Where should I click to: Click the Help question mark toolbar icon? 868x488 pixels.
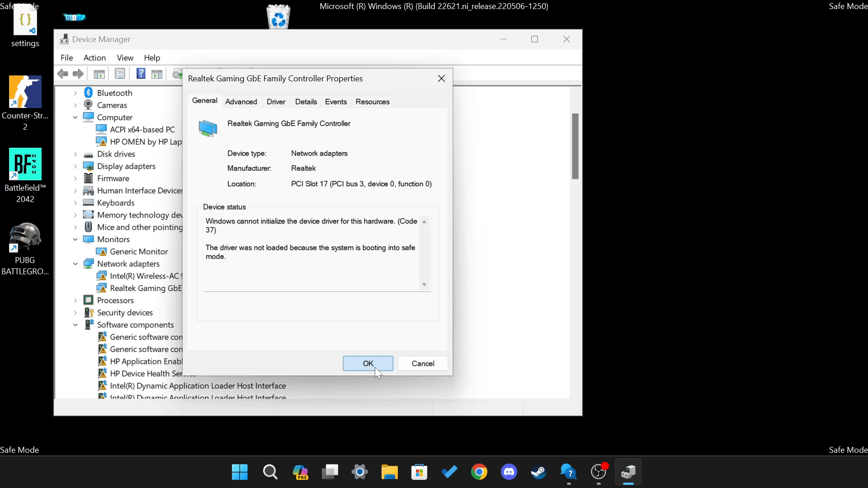[x=141, y=74]
